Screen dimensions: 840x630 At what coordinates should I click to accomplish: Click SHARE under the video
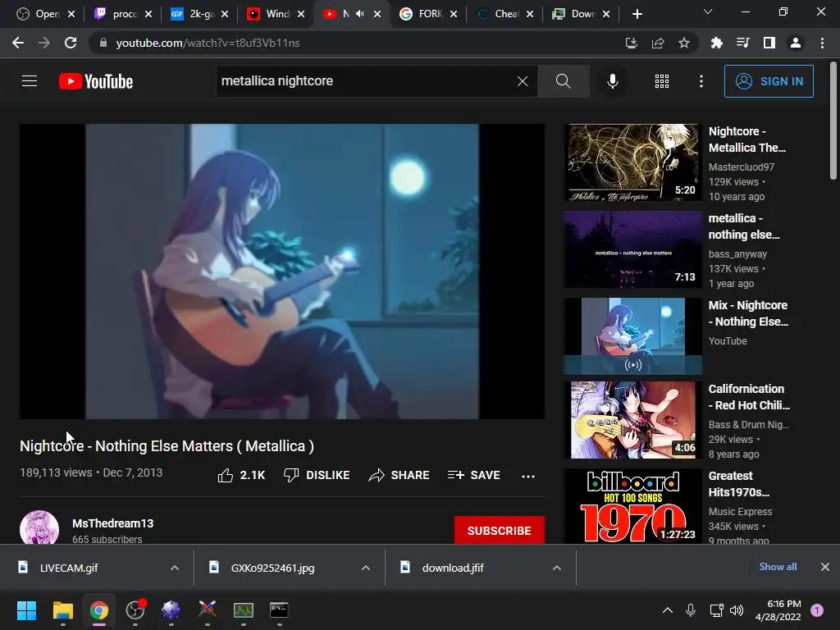coord(399,475)
